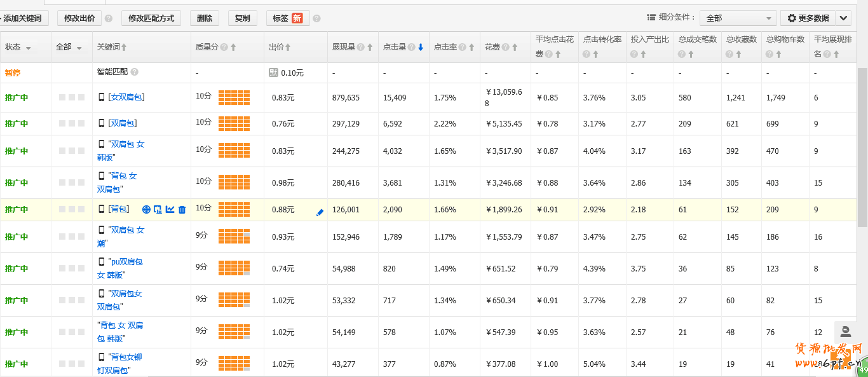Click the help icon beside 修改出价 button
Viewport: 868px width, 377px height.
(x=109, y=18)
